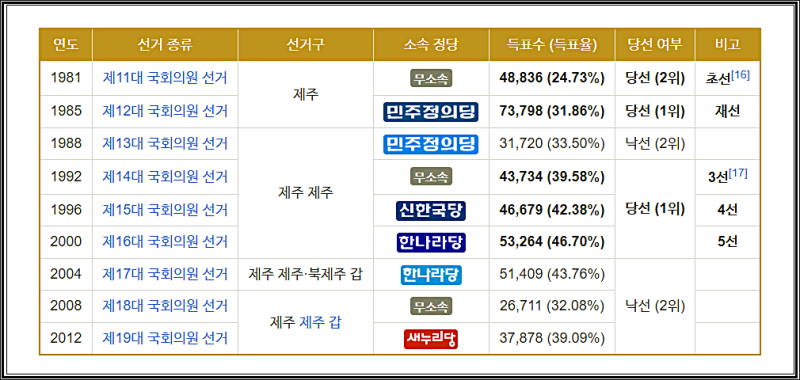Click the 소속 정당 column header
Screen dimensions: 800x380
[x=431, y=45]
